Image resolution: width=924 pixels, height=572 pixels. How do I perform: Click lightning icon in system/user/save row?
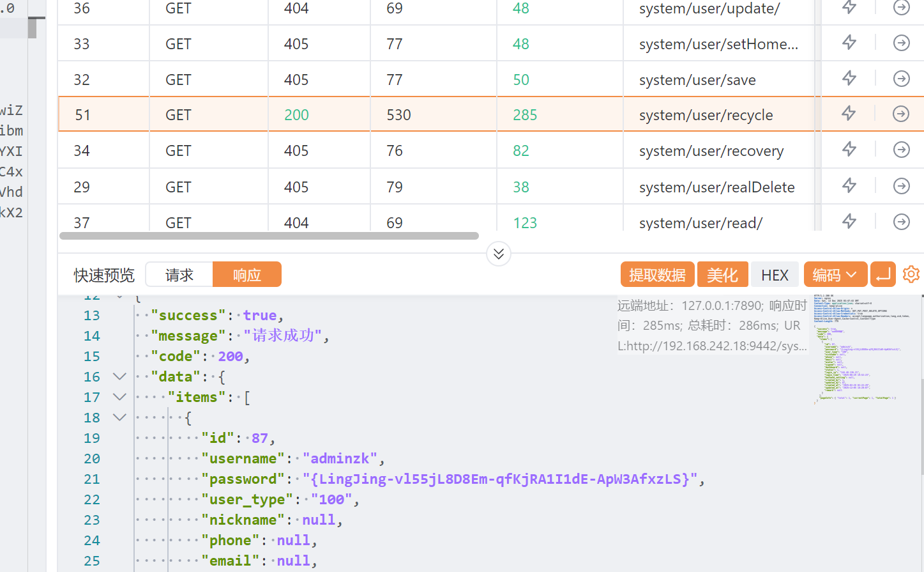pyautogui.click(x=849, y=79)
